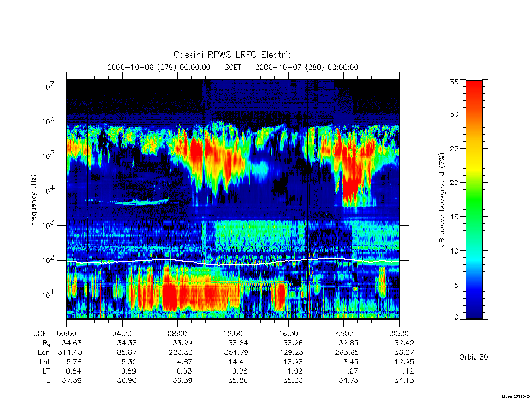Viewport: 532px width, 399px height.
Task: Click the 'LT' row label
Action: tap(46, 371)
